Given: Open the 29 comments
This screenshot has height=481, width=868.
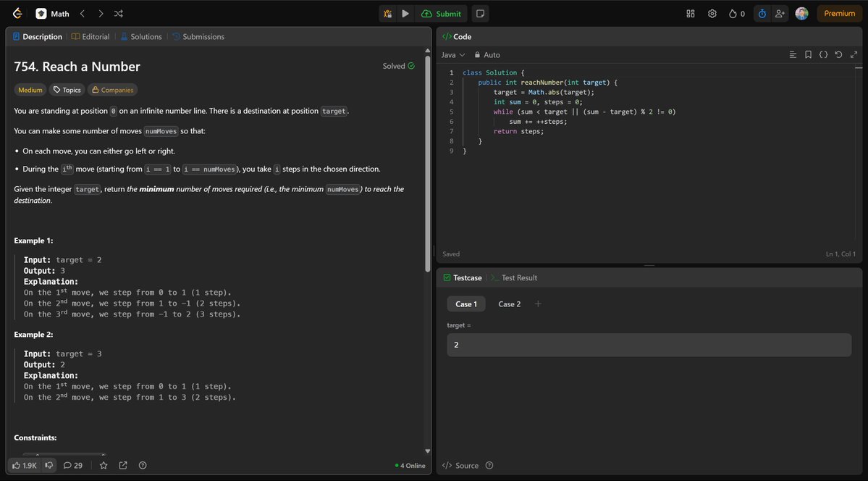Looking at the screenshot, I should pyautogui.click(x=73, y=466).
